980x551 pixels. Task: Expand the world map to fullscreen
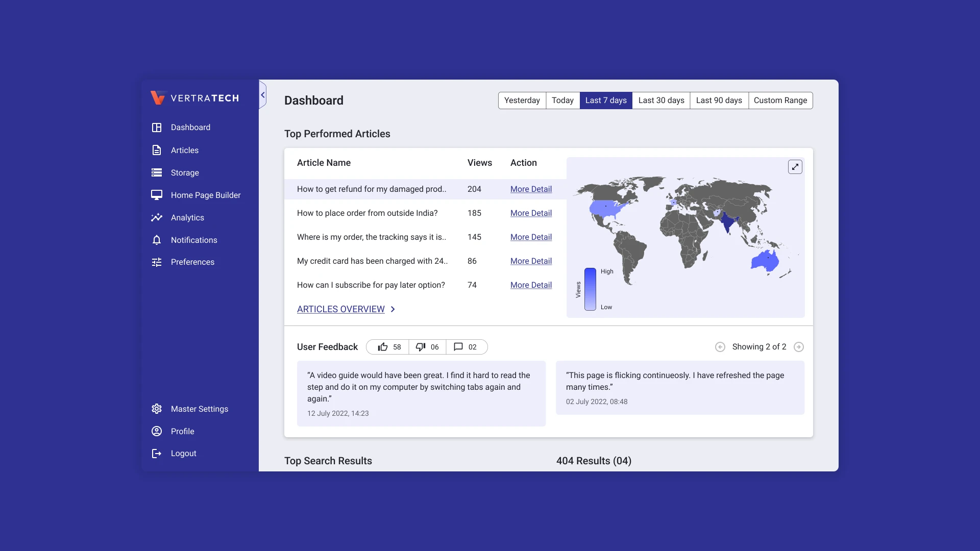point(795,167)
